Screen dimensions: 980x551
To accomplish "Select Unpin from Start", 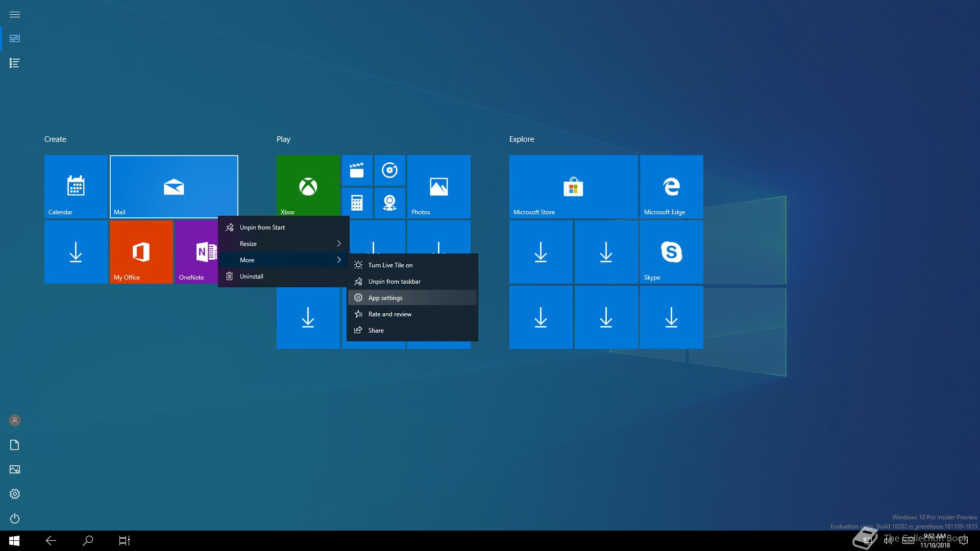I will (284, 228).
